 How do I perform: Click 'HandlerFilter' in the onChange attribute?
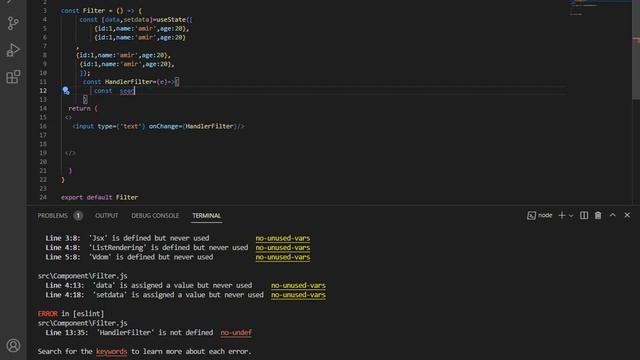tap(209, 126)
